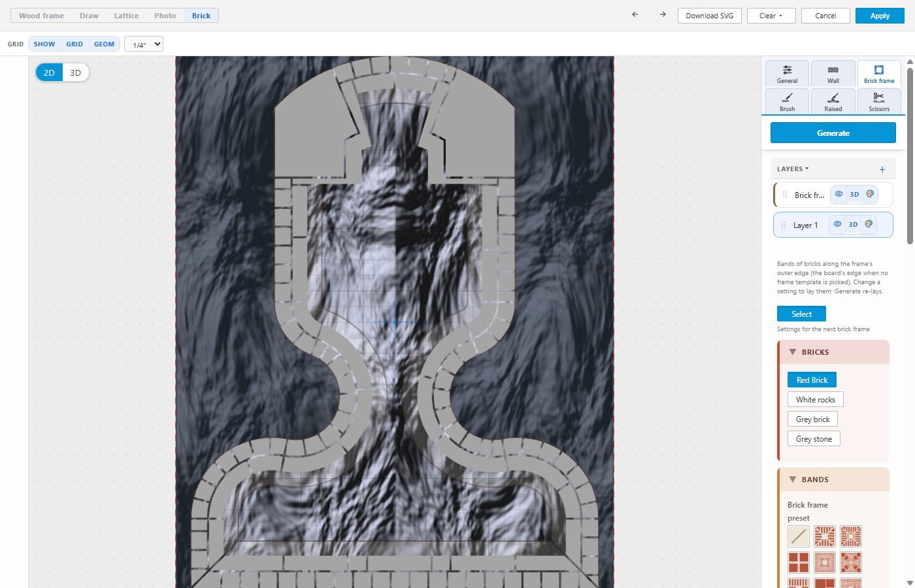
Task: Open the grid size 1/4" dropdown
Action: tap(144, 44)
